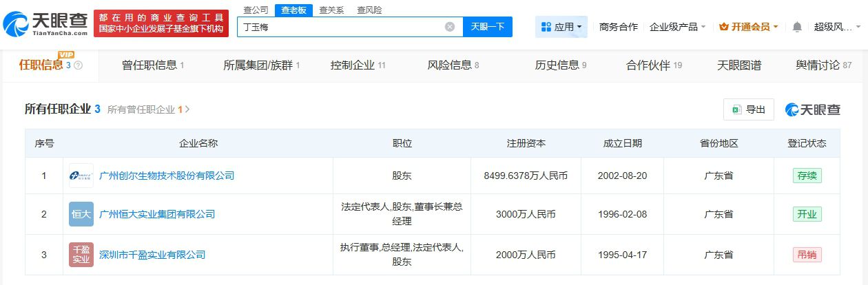
Task: Click the 开业 status tag
Action: (807, 214)
